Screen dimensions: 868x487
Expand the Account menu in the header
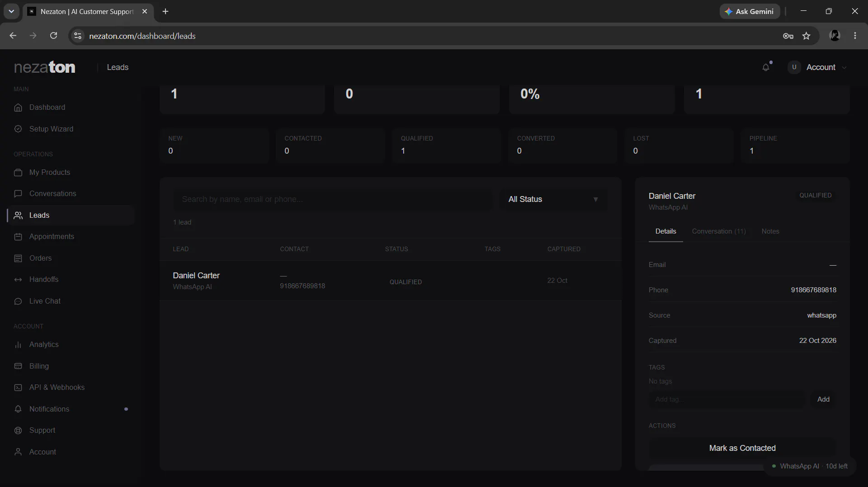click(x=818, y=67)
